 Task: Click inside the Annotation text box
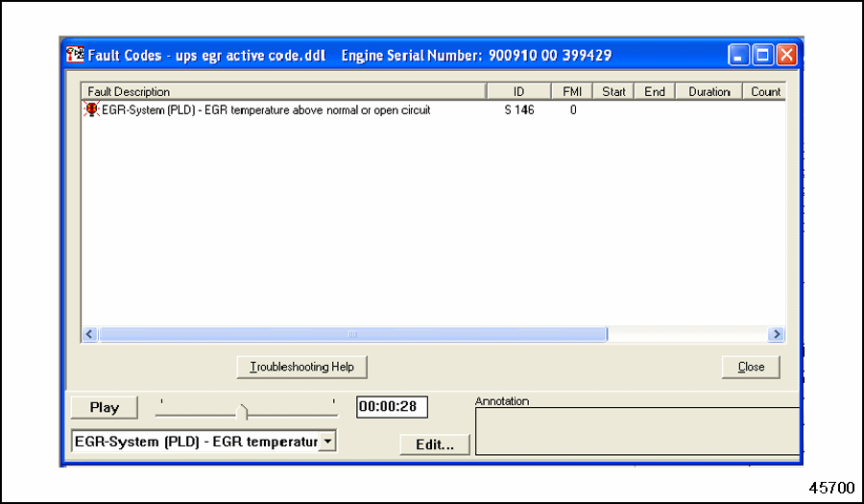[637, 431]
